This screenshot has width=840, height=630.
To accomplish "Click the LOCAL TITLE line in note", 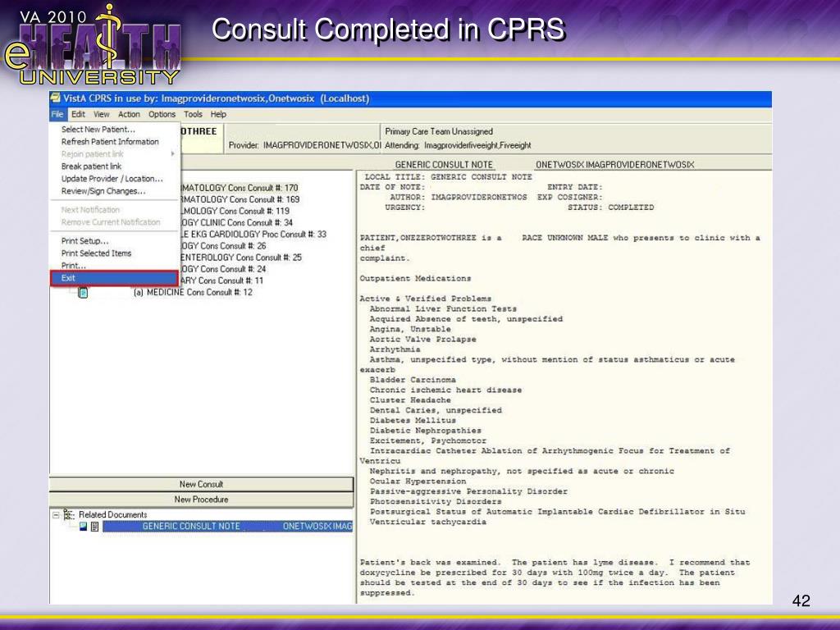I will click(x=448, y=177).
